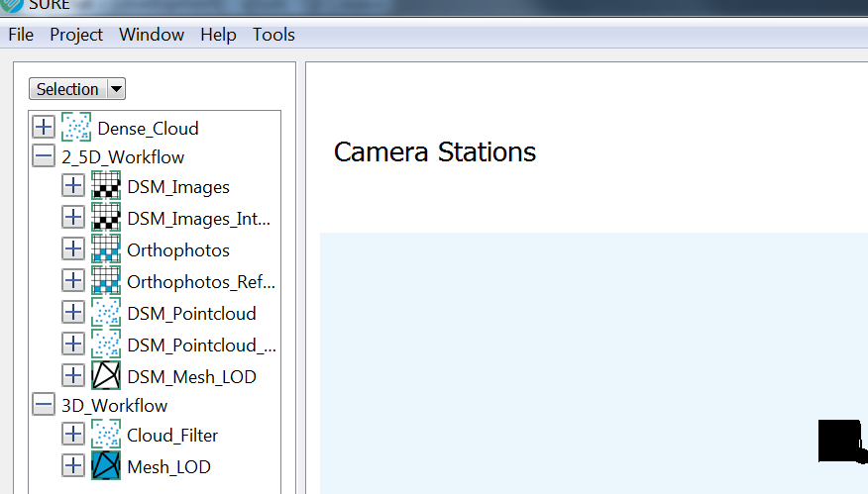Open the Window menu
Screen dimensions: 868x494
(152, 35)
